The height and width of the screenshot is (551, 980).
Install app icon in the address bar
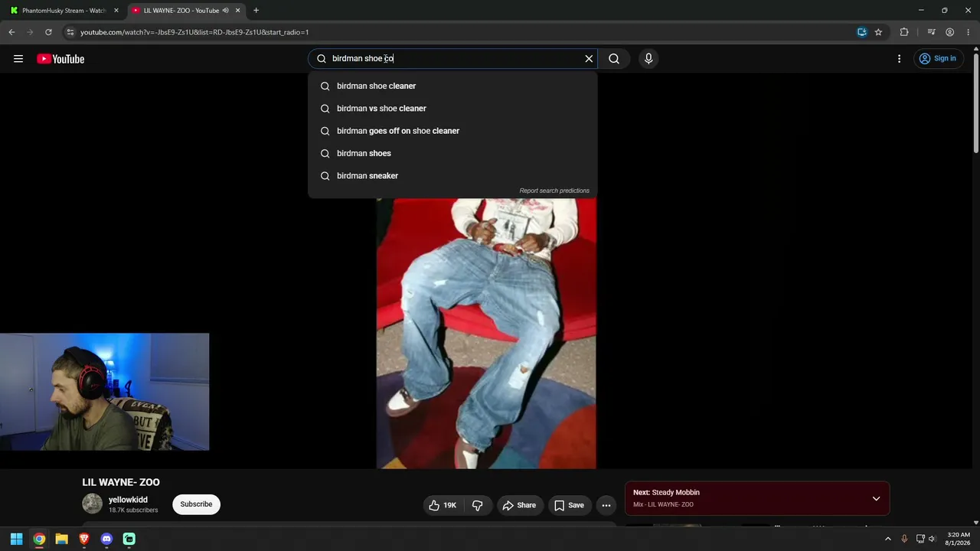tap(861, 32)
